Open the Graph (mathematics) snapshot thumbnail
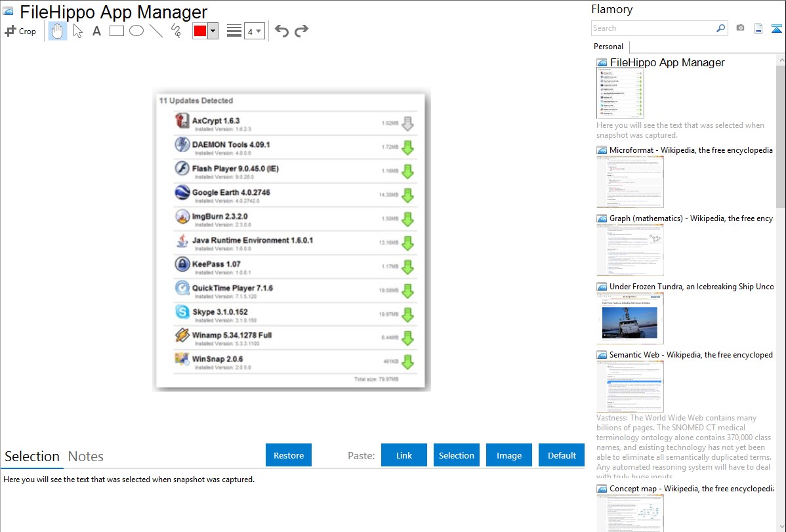 pyautogui.click(x=630, y=250)
